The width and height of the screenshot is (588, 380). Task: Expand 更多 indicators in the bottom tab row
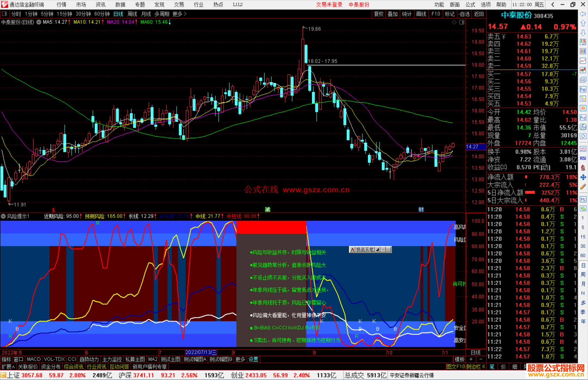240,359
